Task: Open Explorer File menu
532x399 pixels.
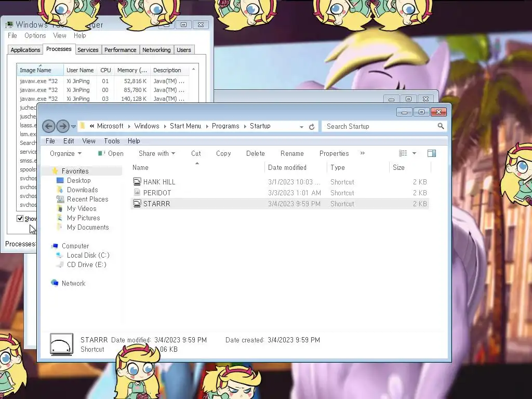Action: coord(50,141)
